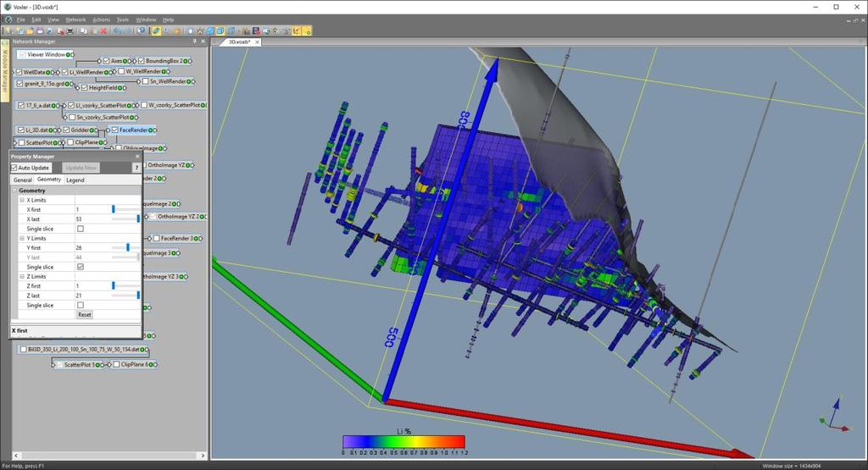Click the Undo arrow toolbar icon
This screenshot has height=470, width=868.
(x=117, y=31)
